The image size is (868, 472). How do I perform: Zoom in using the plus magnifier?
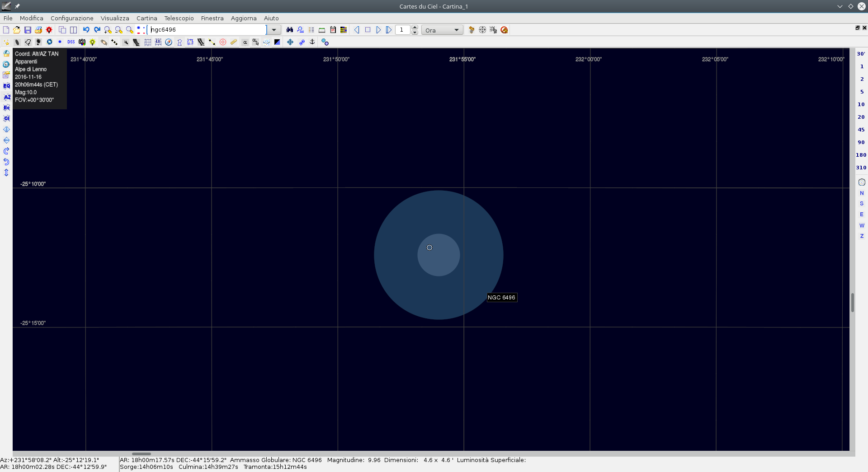[108, 30]
